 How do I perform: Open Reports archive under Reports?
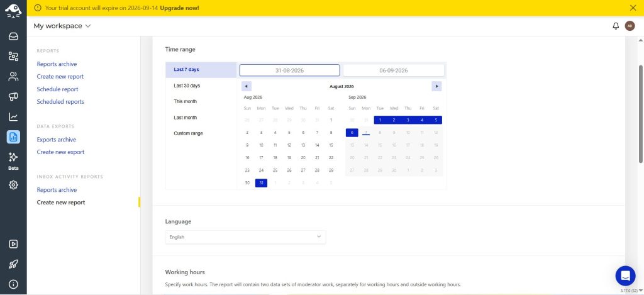pyautogui.click(x=57, y=64)
